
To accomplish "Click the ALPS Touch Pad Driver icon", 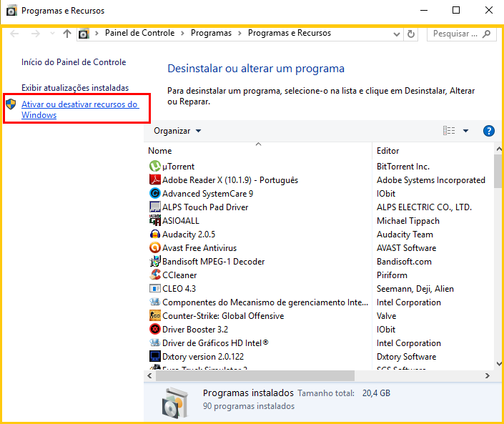I will pyautogui.click(x=155, y=207).
